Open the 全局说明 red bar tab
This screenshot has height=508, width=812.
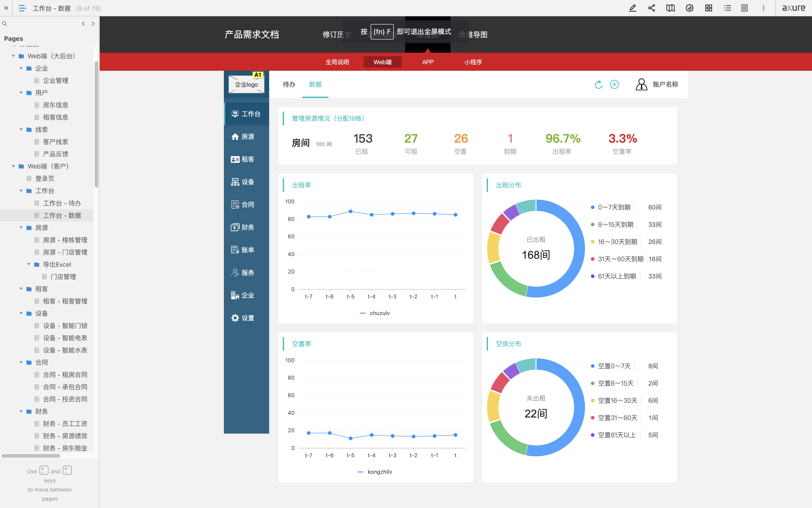pyautogui.click(x=337, y=62)
